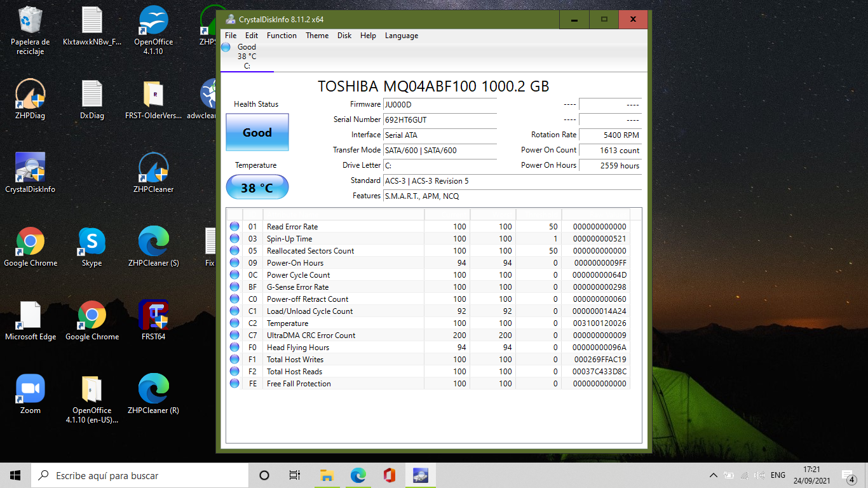Open the Windows Start menu

tap(15, 475)
